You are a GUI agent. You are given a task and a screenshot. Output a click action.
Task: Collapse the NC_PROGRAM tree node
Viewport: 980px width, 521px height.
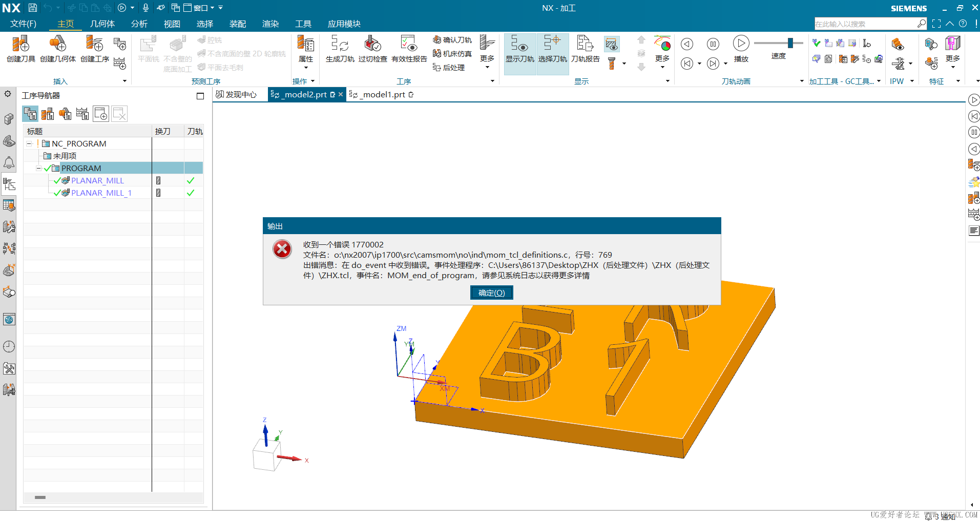(29, 143)
